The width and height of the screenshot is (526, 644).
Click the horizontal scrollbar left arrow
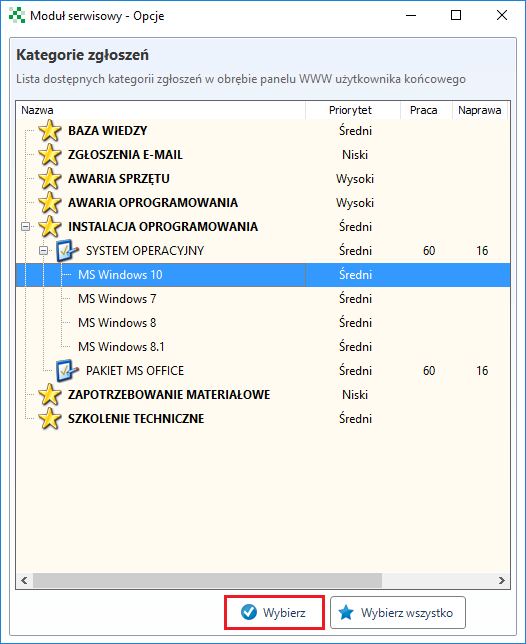(x=24, y=580)
